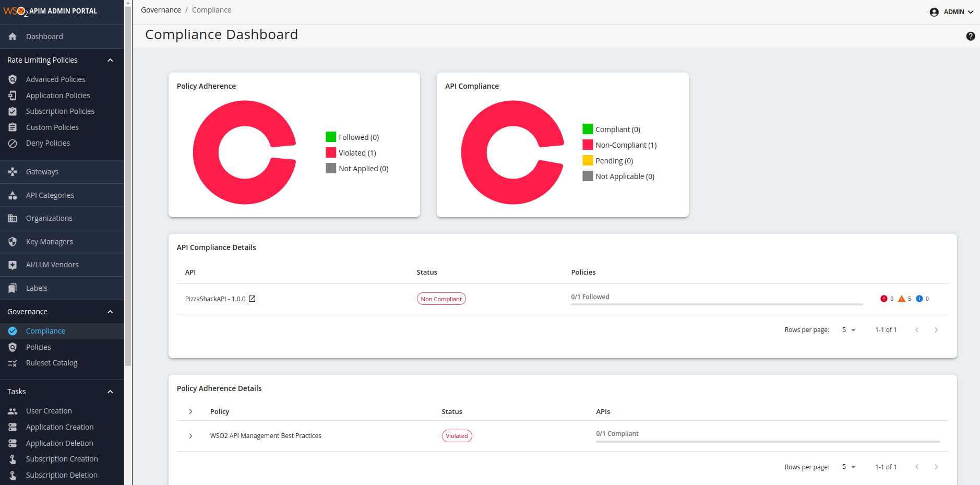Image resolution: width=980 pixels, height=485 pixels.
Task: Click the Advanced Policies shield icon
Action: point(13,79)
